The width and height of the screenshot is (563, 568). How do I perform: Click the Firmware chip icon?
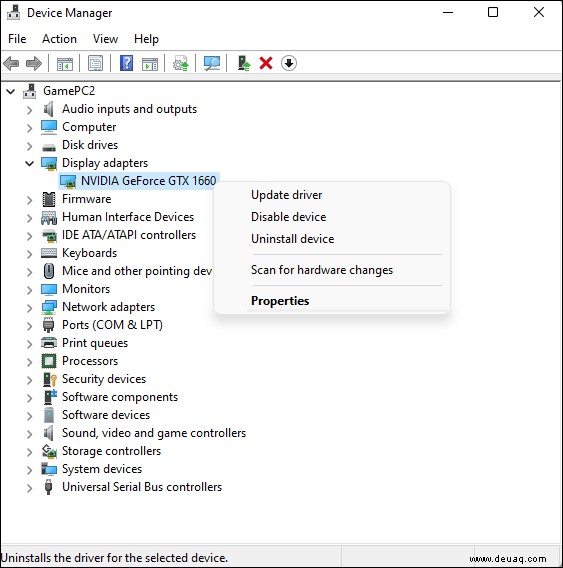pos(49,199)
